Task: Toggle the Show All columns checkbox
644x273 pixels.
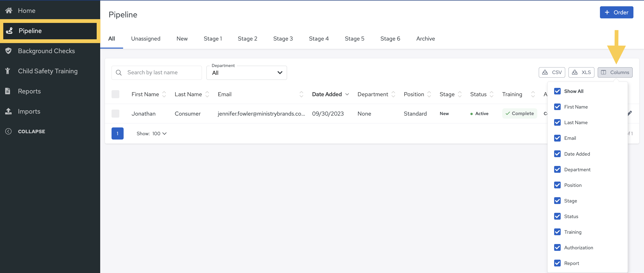Action: click(x=557, y=91)
